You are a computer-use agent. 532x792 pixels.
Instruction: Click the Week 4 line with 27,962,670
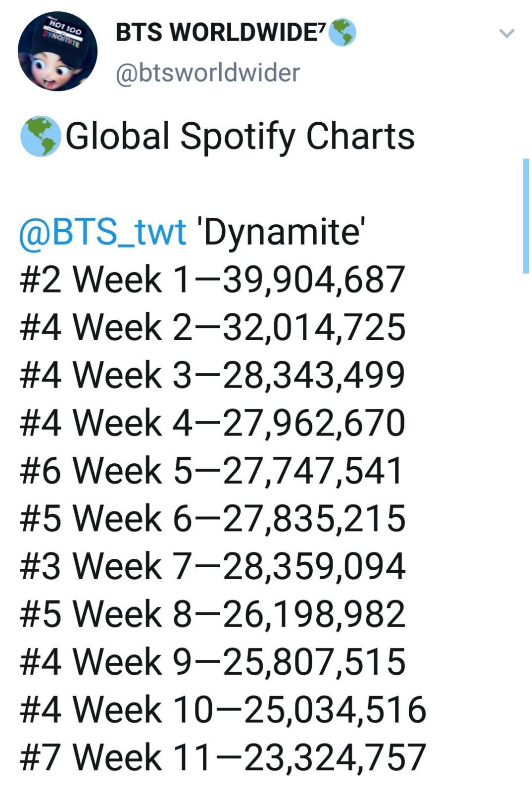pyautogui.click(x=213, y=423)
